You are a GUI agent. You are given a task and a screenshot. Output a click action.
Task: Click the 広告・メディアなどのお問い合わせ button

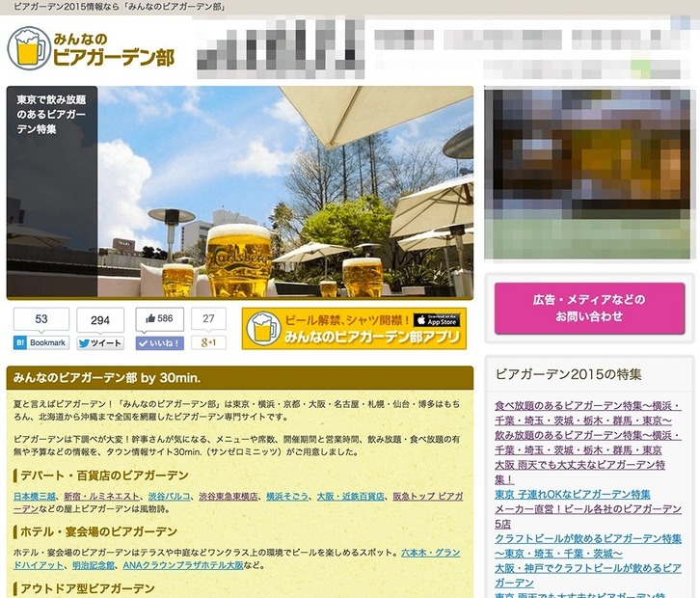click(x=589, y=308)
